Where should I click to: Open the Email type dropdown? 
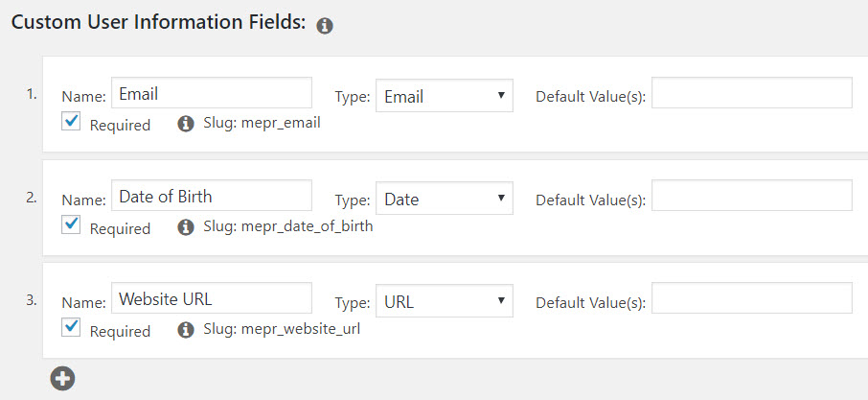pyautogui.click(x=444, y=95)
